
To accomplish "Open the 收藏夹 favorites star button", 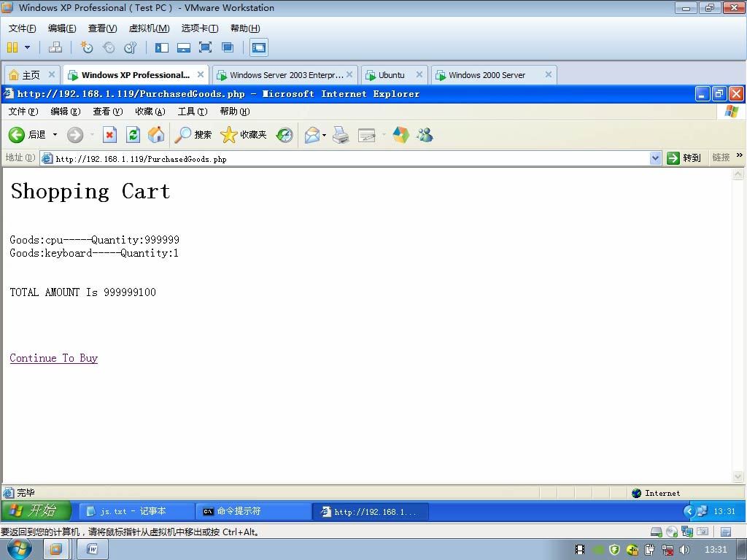I will 244,135.
